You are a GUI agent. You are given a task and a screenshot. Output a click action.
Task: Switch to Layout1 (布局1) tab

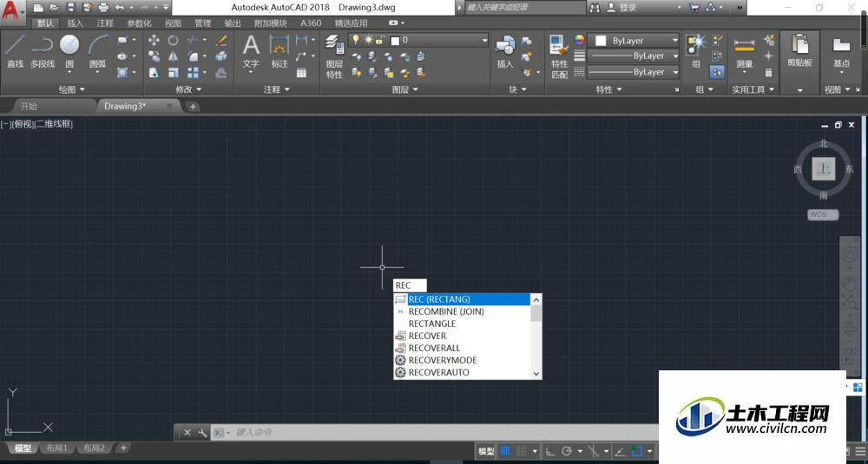56,448
